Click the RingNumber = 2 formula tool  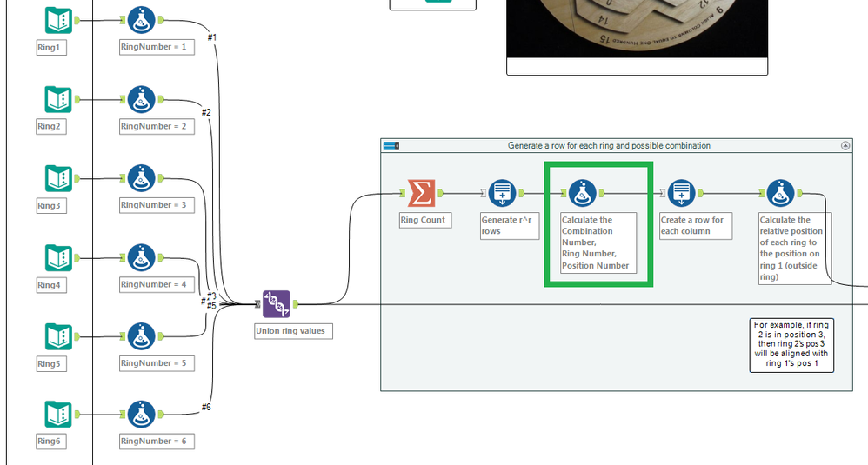tap(141, 100)
